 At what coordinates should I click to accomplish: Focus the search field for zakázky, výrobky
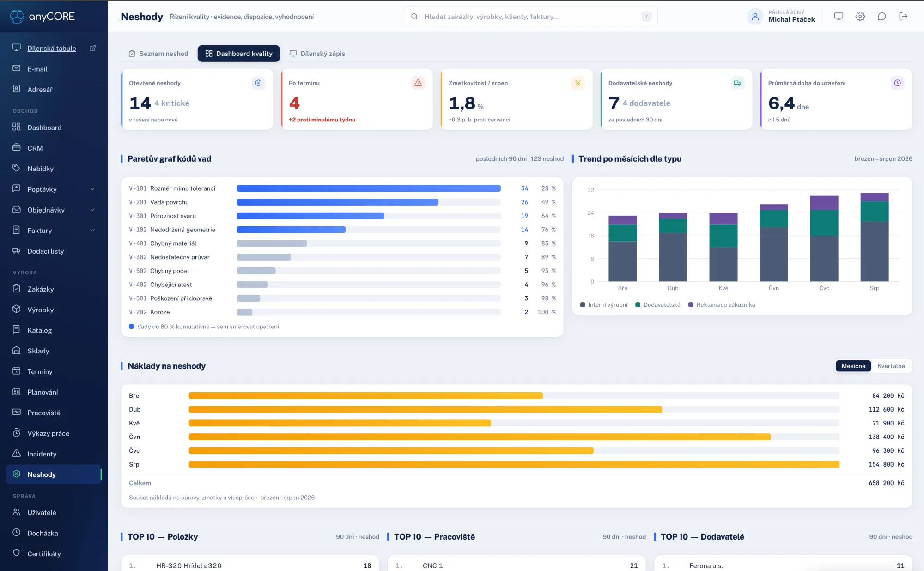(530, 17)
